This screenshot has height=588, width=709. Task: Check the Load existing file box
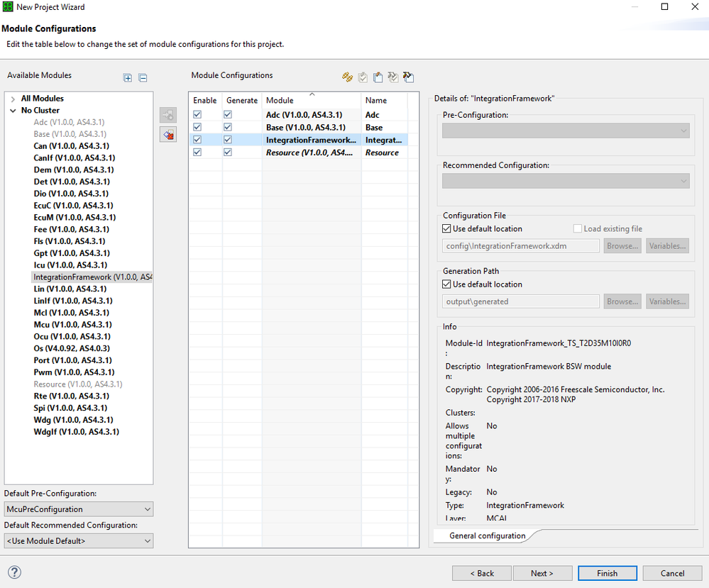click(x=578, y=228)
